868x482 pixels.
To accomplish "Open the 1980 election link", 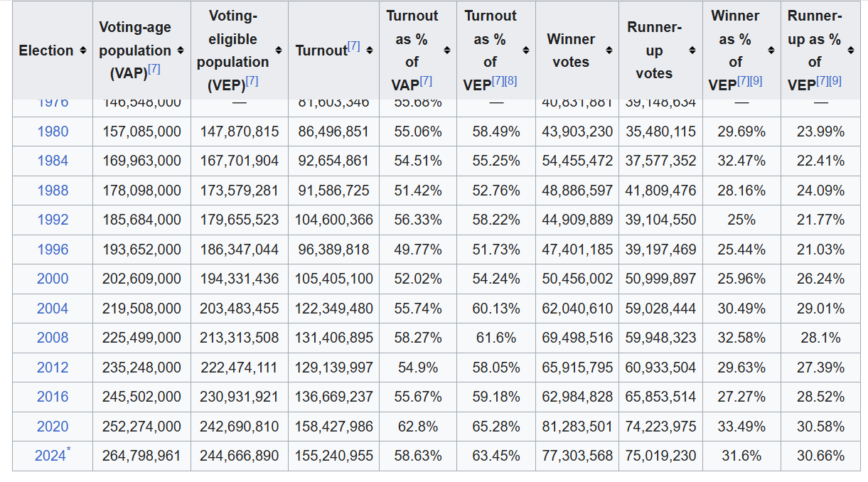I will pos(53,132).
